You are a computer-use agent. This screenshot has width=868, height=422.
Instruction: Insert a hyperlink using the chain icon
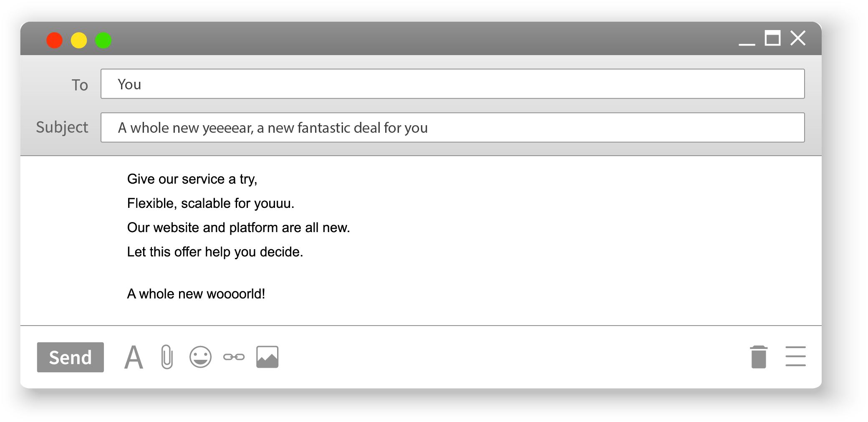click(x=234, y=357)
